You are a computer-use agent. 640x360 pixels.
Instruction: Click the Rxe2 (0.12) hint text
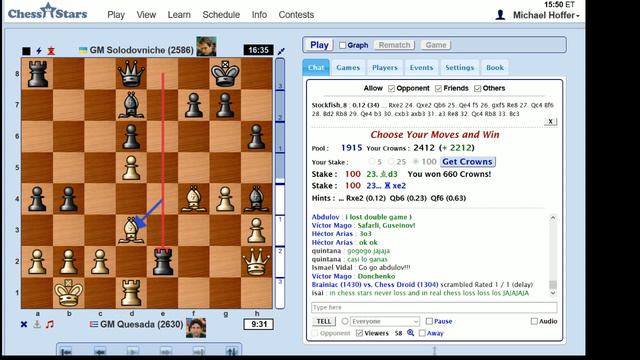[366, 198]
